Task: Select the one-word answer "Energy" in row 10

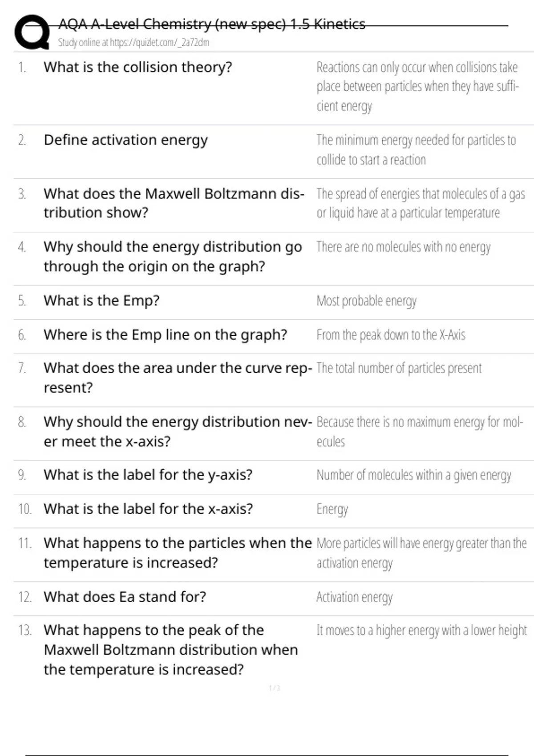Action: 332,509
